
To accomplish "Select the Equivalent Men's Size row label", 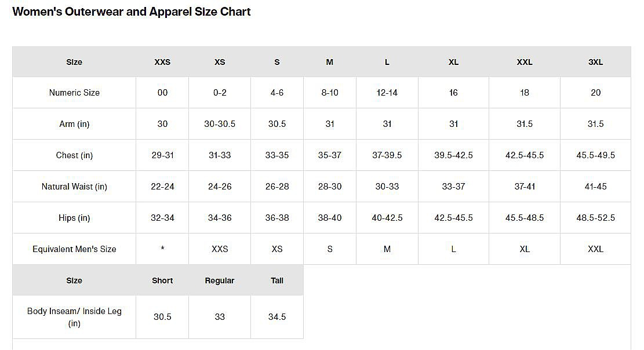I will (74, 249).
